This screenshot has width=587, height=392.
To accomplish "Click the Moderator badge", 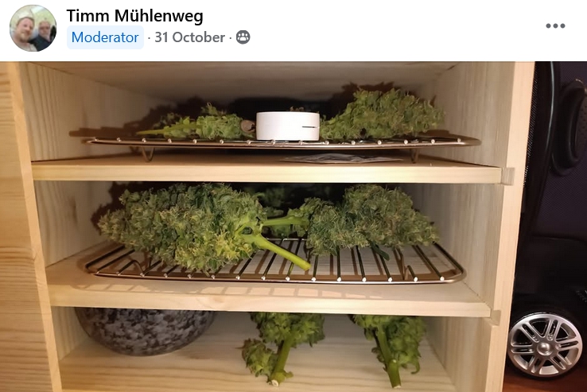I will pyautogui.click(x=105, y=37).
